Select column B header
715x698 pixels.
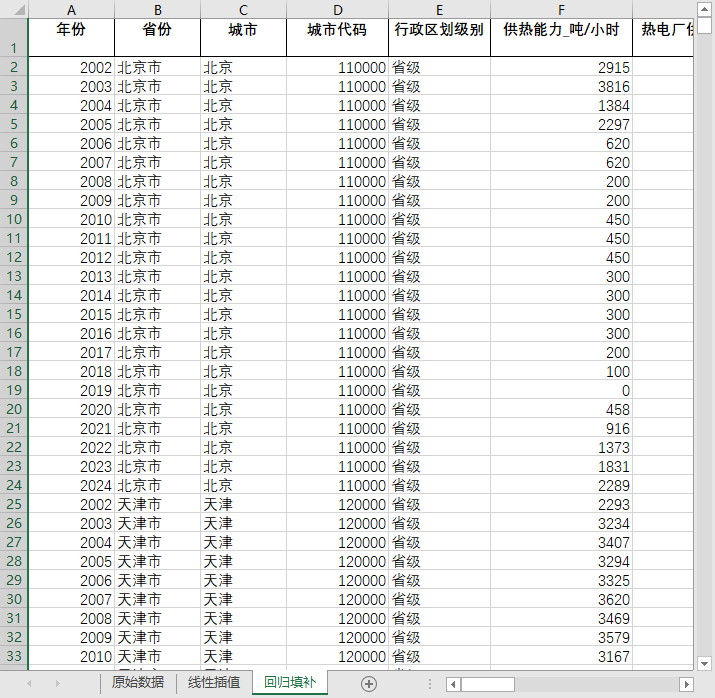pos(157,10)
